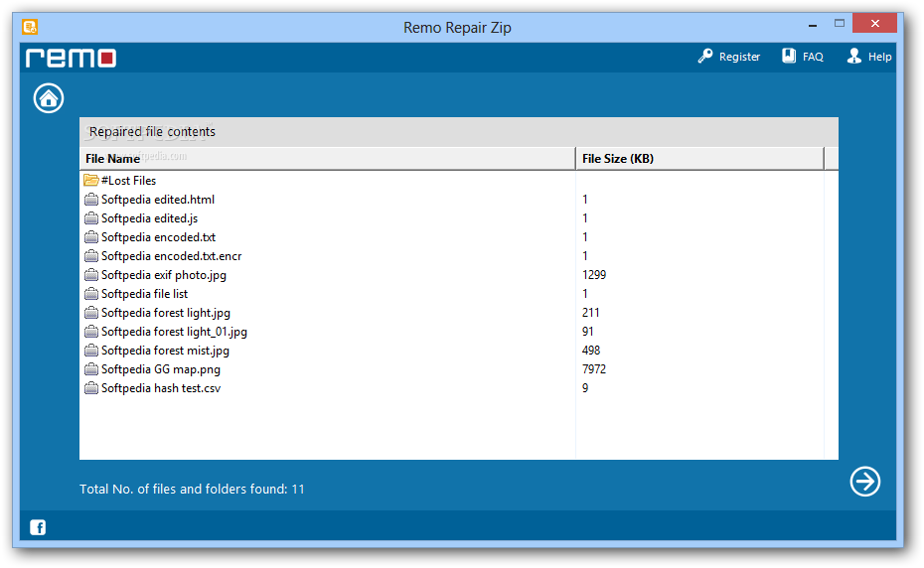Click file size value 1299
Viewport: 924px width, 568px height.
(594, 275)
